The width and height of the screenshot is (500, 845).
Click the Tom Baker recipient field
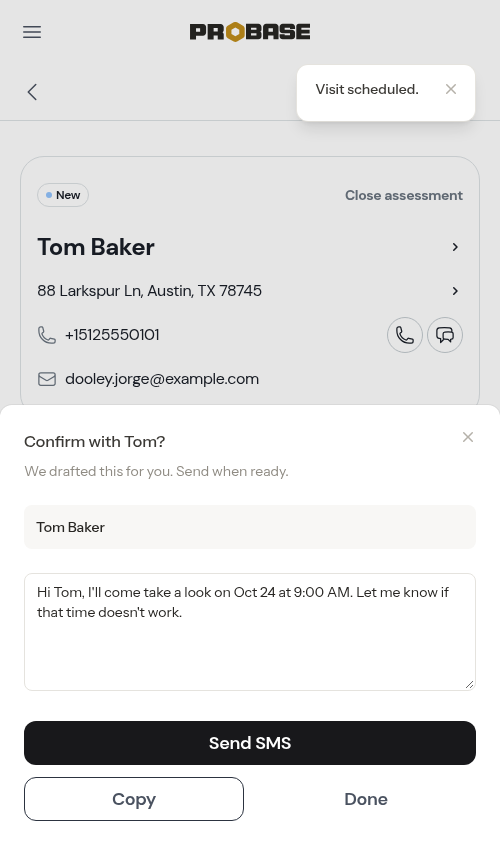pos(250,527)
